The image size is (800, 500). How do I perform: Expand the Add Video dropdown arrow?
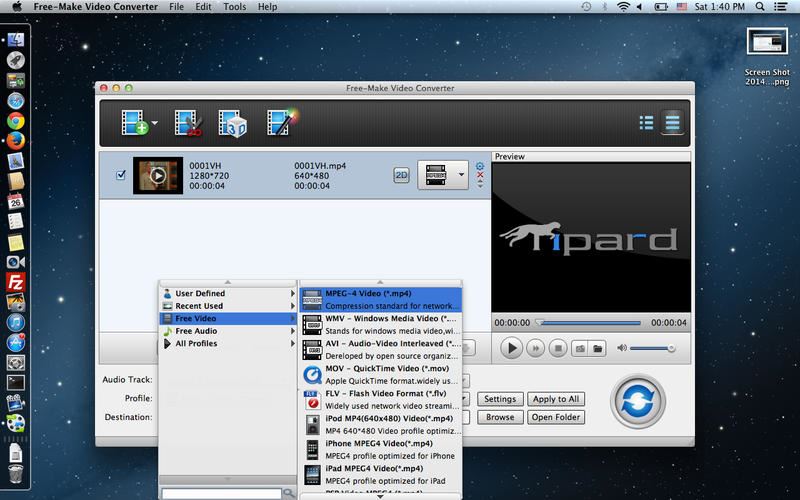pyautogui.click(x=155, y=123)
